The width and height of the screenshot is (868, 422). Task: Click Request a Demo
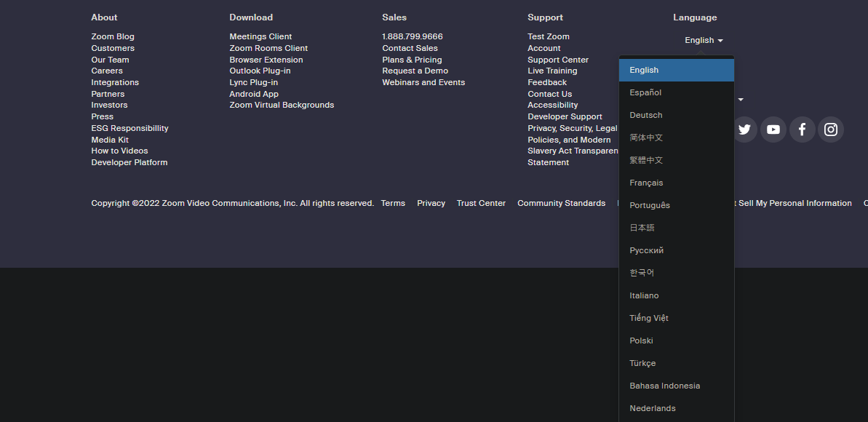tap(415, 71)
